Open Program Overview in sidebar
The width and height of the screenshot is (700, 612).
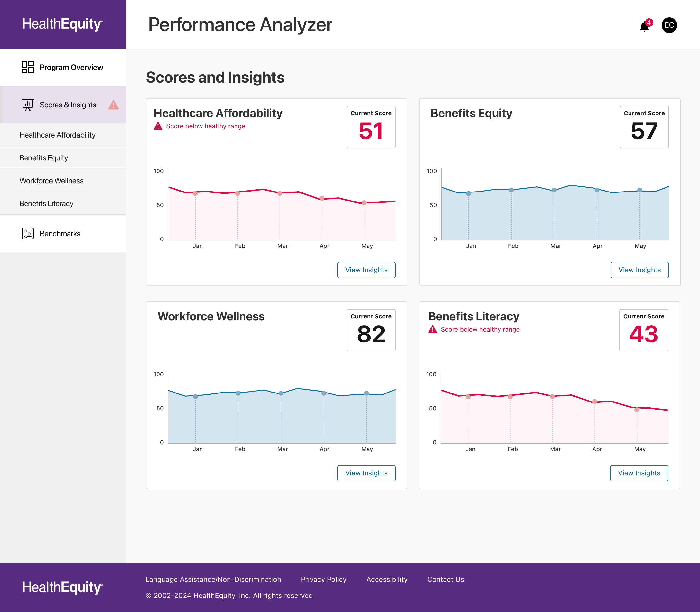pos(63,67)
